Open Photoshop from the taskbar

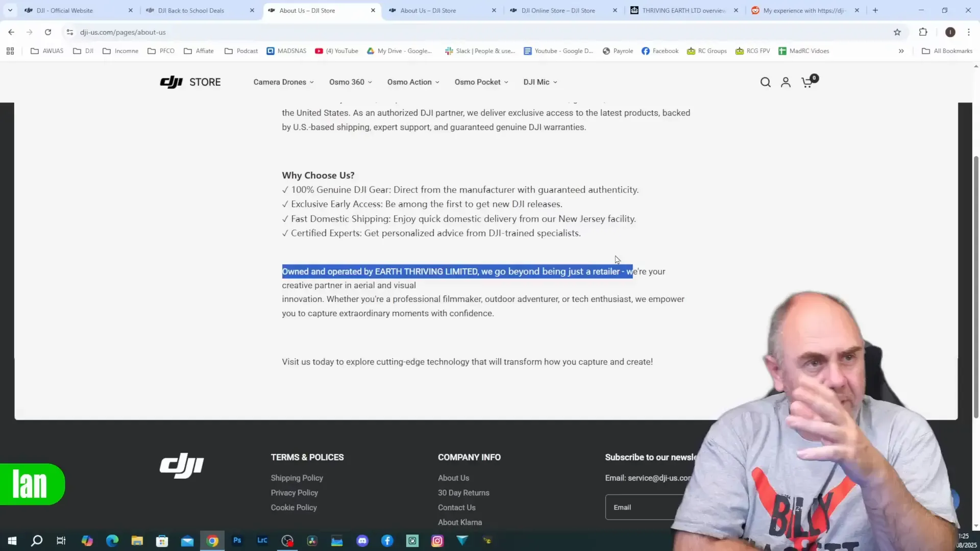point(237,541)
